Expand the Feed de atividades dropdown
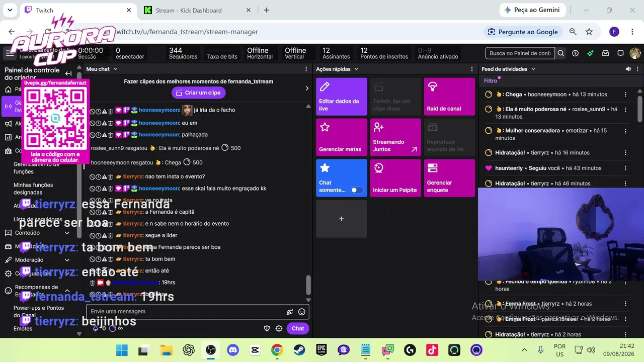Image resolution: width=644 pixels, height=362 pixels. pyautogui.click(x=533, y=69)
